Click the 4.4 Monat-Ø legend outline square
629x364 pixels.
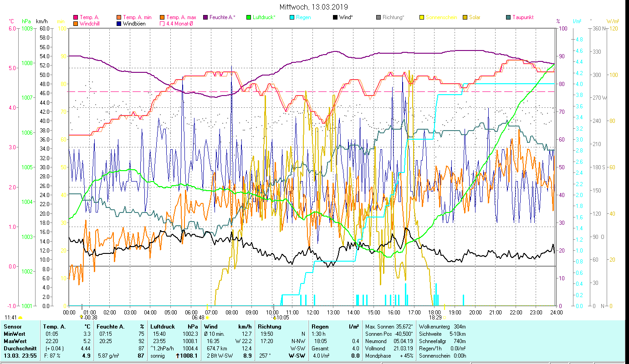coord(161,23)
